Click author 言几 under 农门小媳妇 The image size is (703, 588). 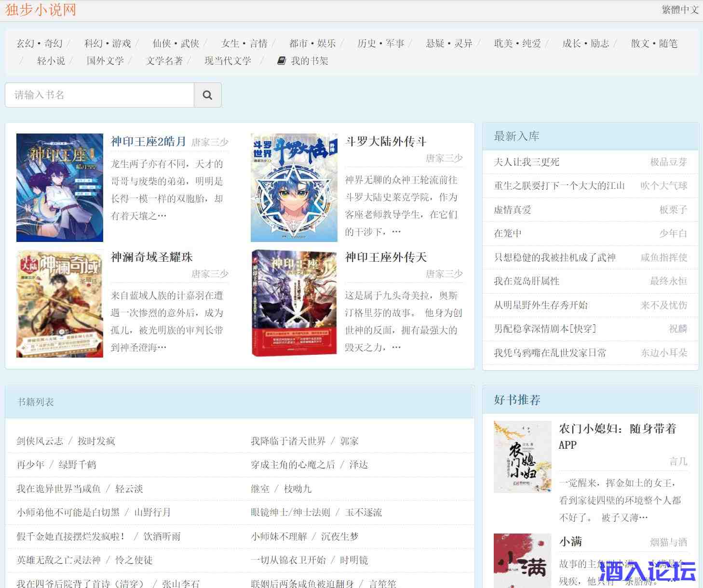click(x=678, y=462)
